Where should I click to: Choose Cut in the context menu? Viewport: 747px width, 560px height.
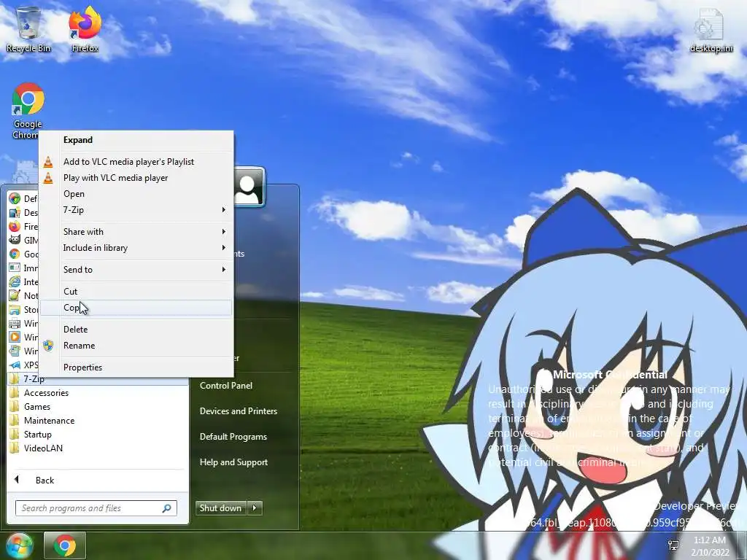(136, 292)
